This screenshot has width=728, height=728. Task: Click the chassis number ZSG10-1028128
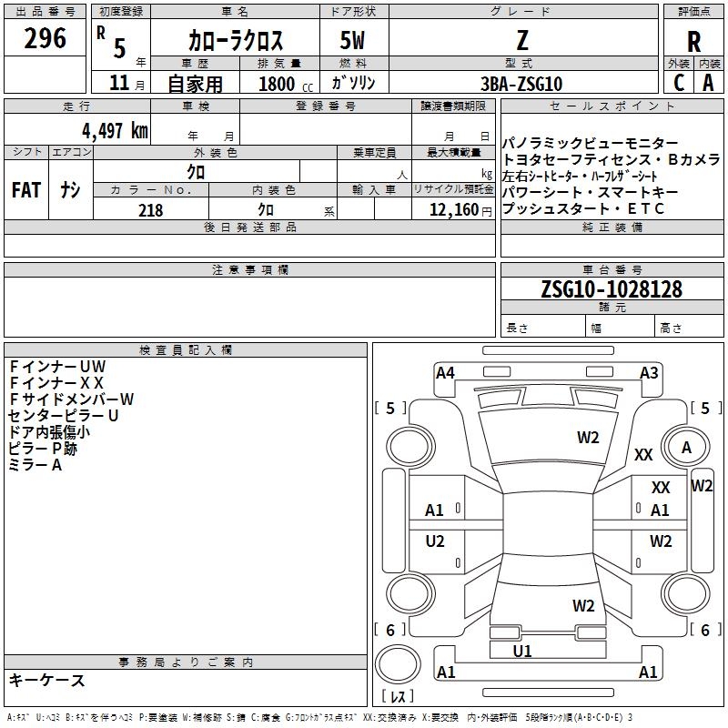(x=612, y=289)
